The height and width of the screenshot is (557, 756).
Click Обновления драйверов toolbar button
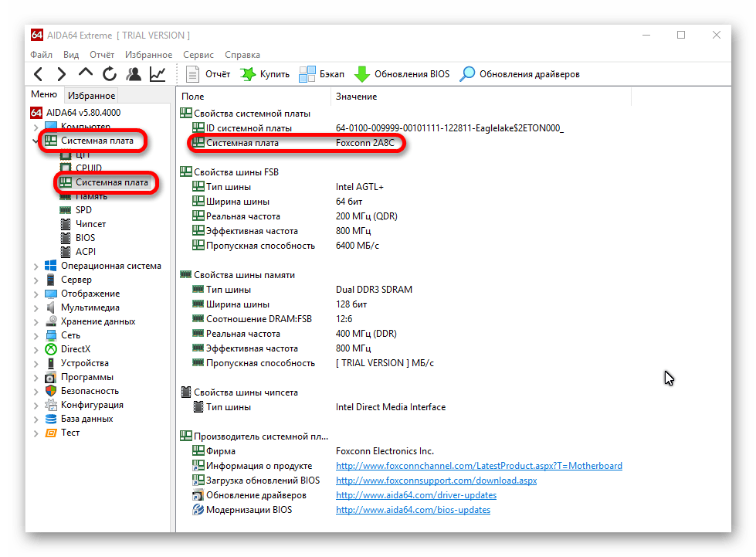[x=520, y=74]
